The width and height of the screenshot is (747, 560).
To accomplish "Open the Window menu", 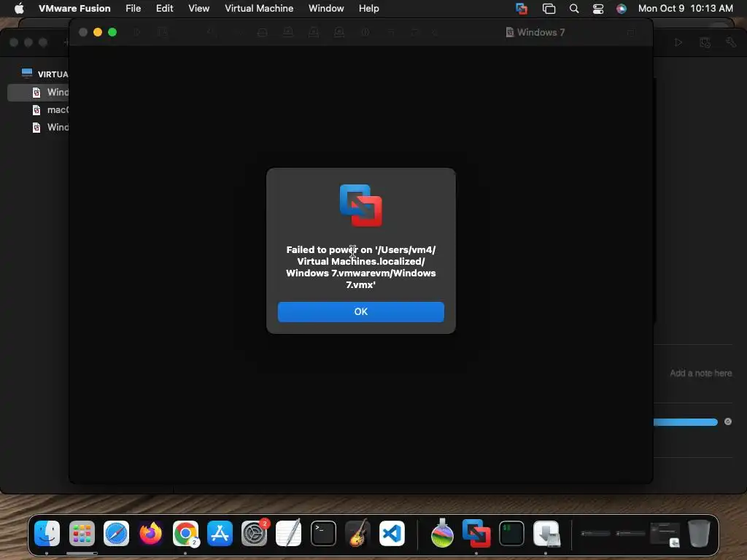I will 326,8.
